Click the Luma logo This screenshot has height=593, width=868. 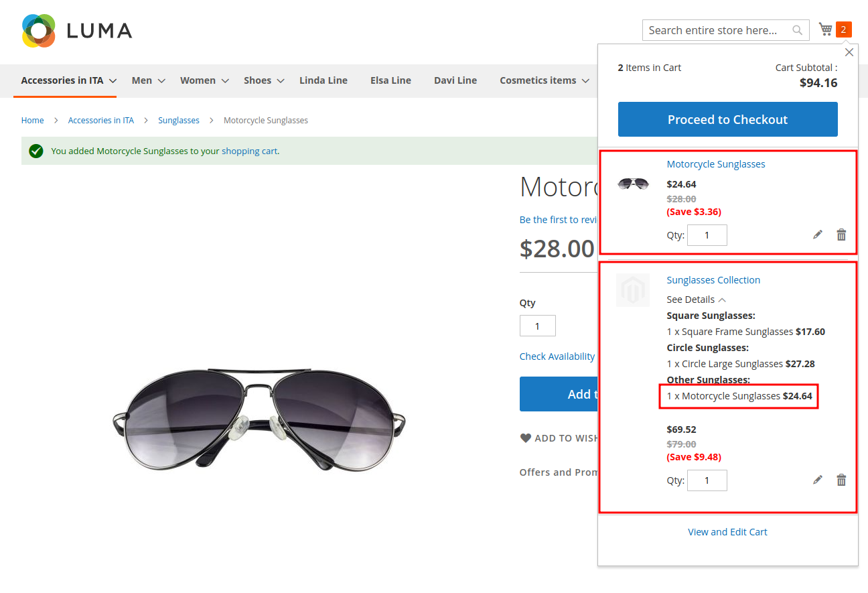tap(77, 30)
